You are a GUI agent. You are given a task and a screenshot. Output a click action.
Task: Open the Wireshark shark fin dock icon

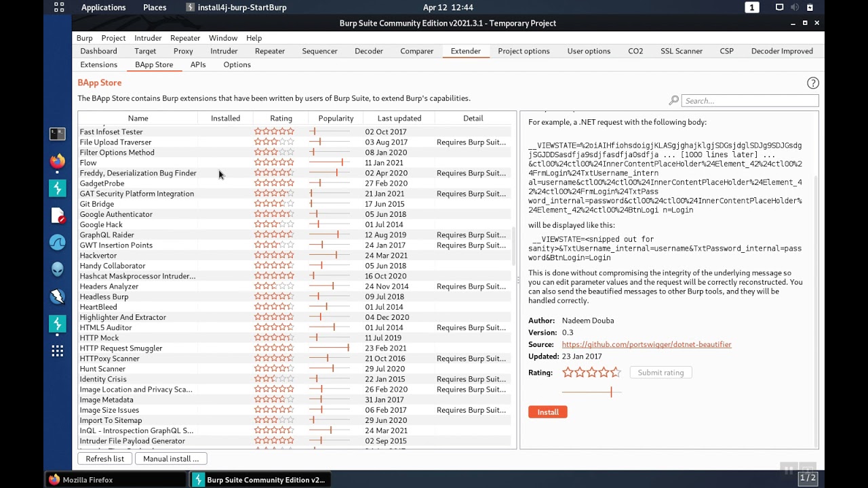58,242
